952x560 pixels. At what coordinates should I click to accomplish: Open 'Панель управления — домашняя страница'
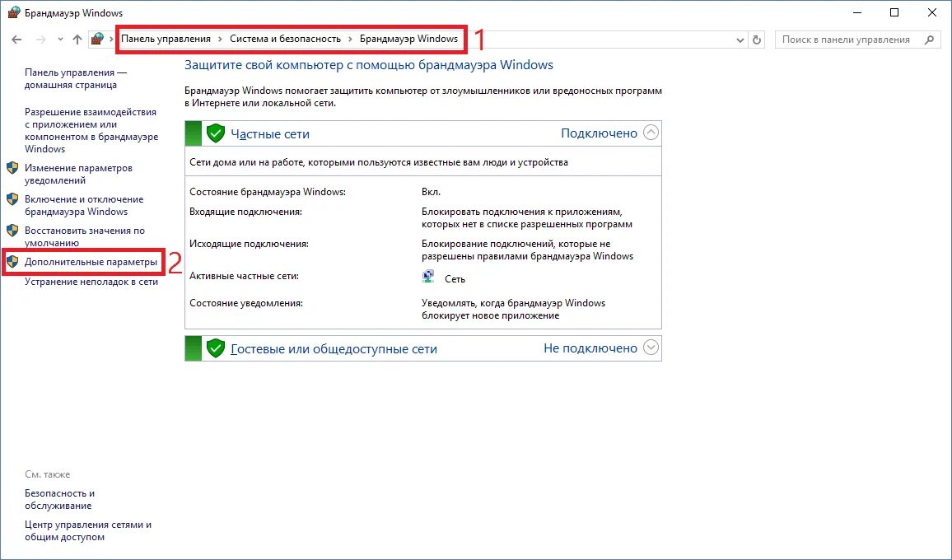[x=76, y=78]
